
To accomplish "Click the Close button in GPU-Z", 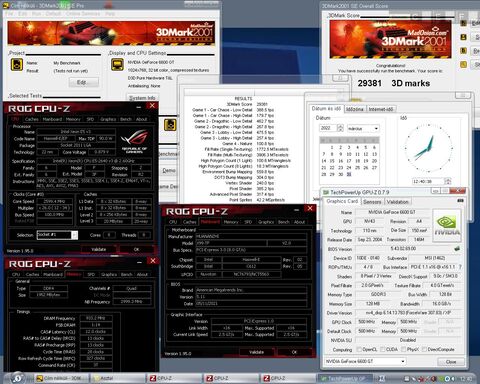I will [451, 361].
